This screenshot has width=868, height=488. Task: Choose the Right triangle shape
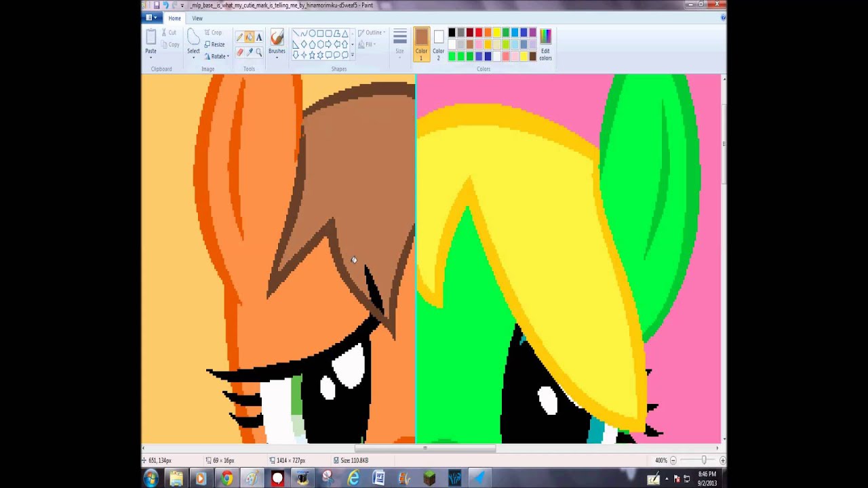pos(296,44)
